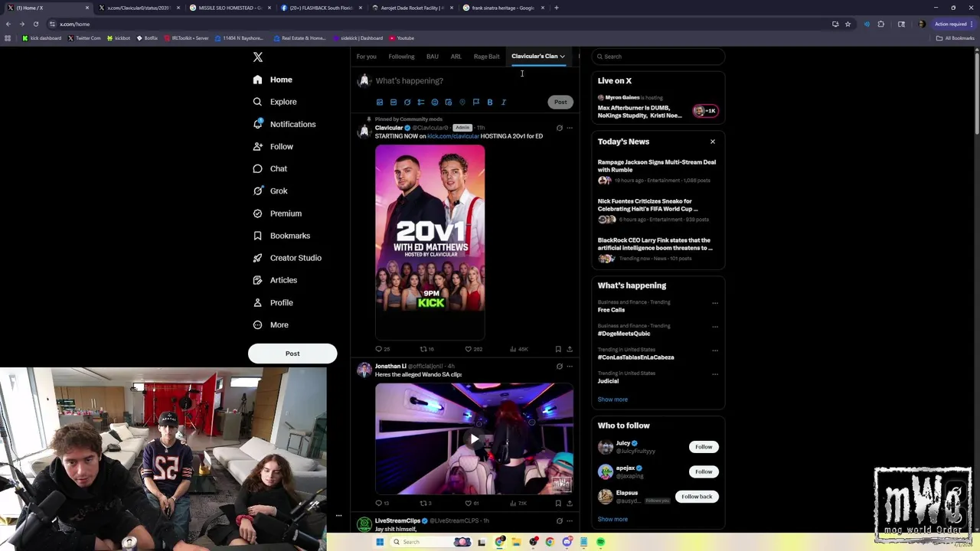The image size is (980, 551).
Task: Apply italic formatting in composer
Action: (504, 102)
